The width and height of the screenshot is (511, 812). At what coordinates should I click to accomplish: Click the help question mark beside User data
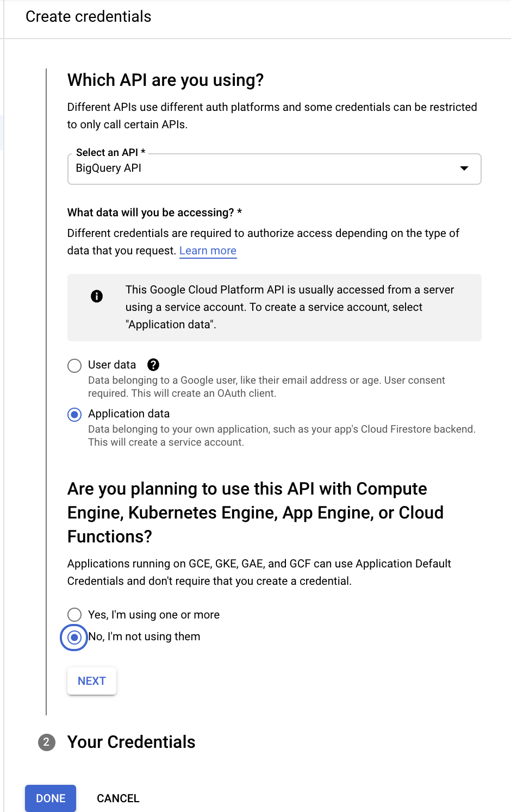(153, 365)
